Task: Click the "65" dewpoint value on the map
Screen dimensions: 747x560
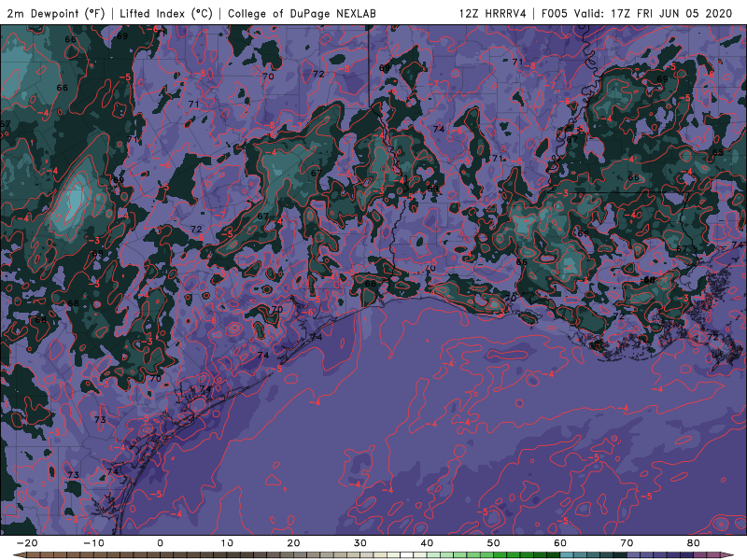Action: click(x=718, y=152)
